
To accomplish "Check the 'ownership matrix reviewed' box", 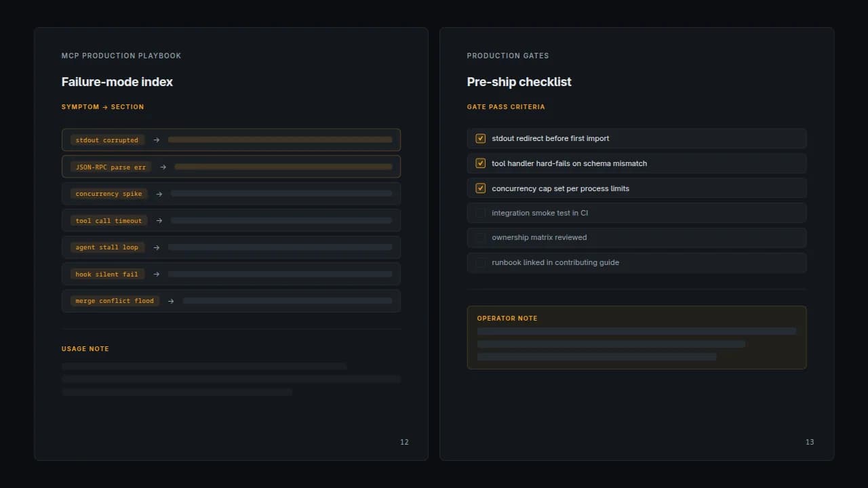I will [480, 238].
